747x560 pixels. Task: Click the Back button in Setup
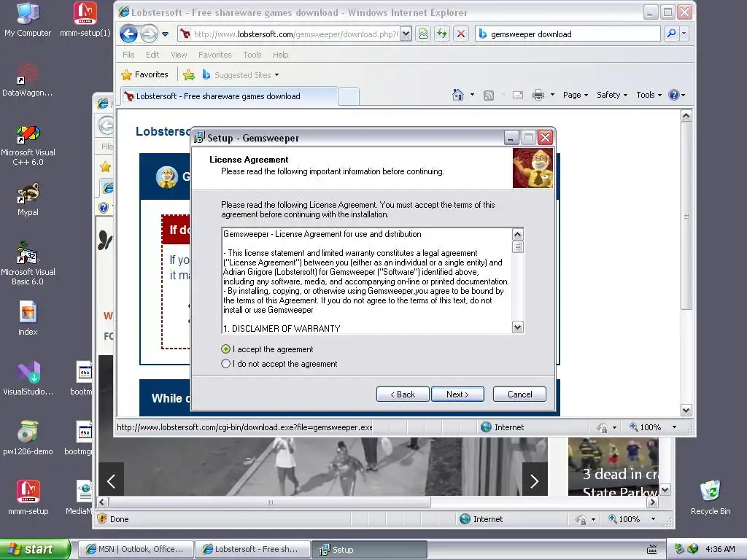click(x=403, y=394)
